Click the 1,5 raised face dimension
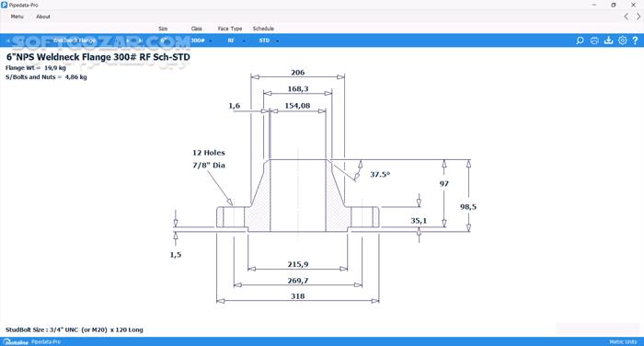The image size is (644, 346). [x=176, y=255]
